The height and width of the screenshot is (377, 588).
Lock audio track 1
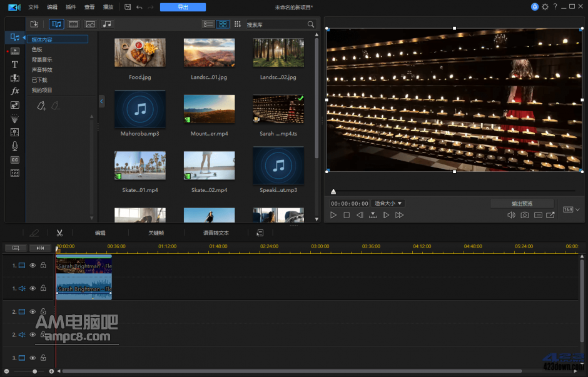pyautogui.click(x=43, y=288)
